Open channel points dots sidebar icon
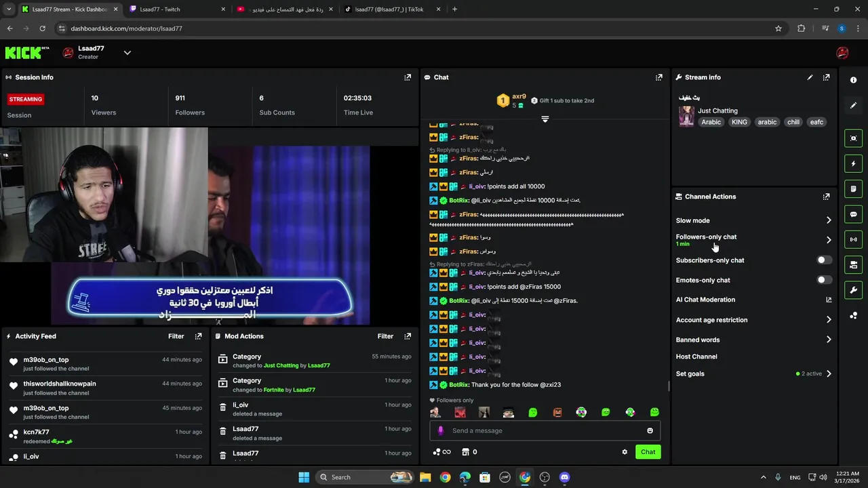The image size is (868, 488). coord(853,315)
